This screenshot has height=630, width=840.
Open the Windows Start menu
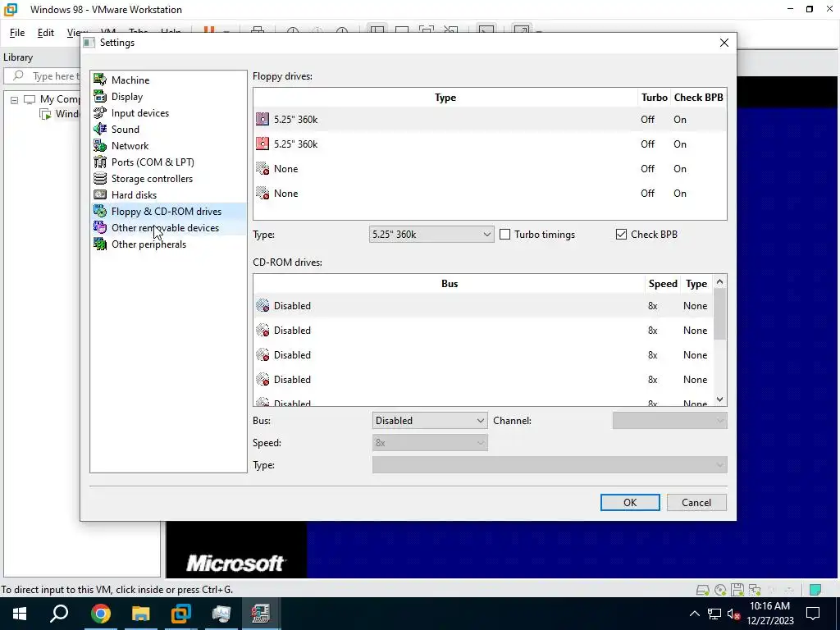point(20,614)
